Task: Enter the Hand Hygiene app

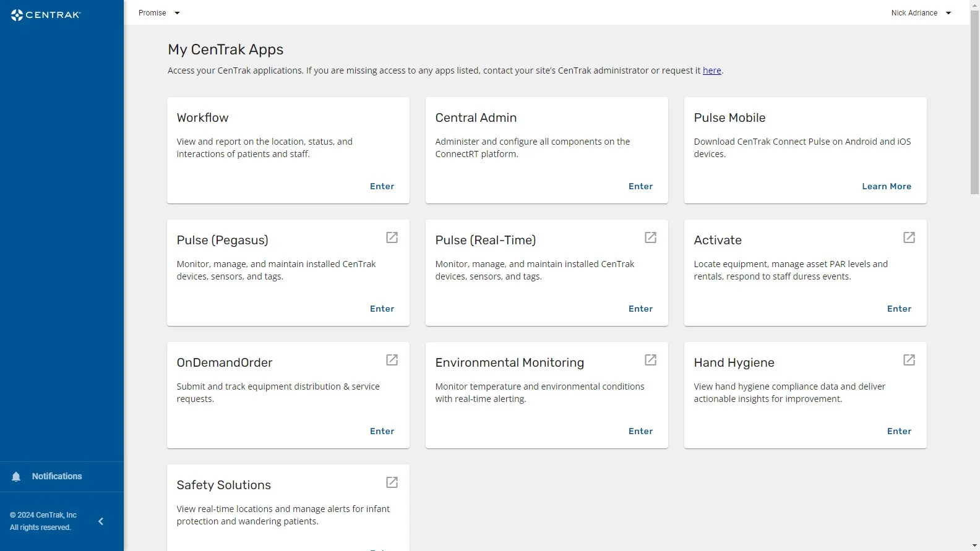Action: tap(899, 431)
